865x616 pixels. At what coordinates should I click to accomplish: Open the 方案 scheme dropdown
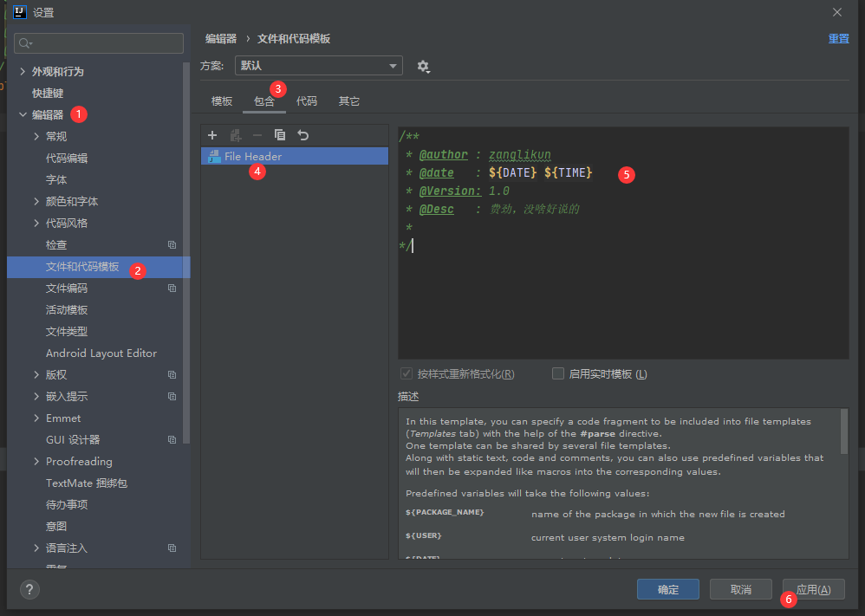[x=318, y=66]
